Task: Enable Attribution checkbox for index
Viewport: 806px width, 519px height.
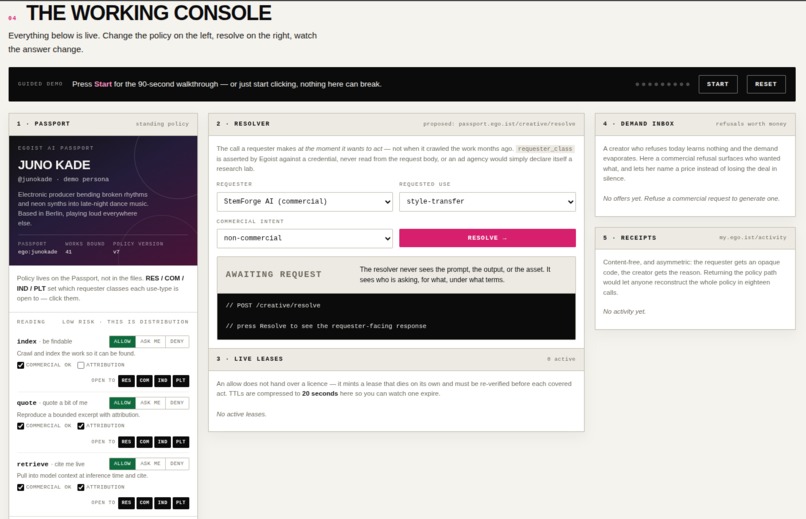Action: click(81, 365)
